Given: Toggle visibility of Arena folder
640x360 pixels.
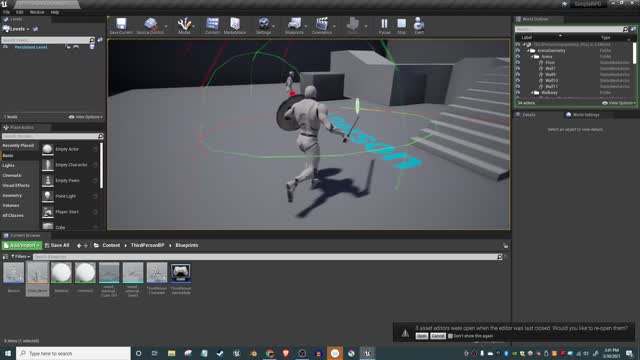Looking at the screenshot, I should (x=518, y=57).
